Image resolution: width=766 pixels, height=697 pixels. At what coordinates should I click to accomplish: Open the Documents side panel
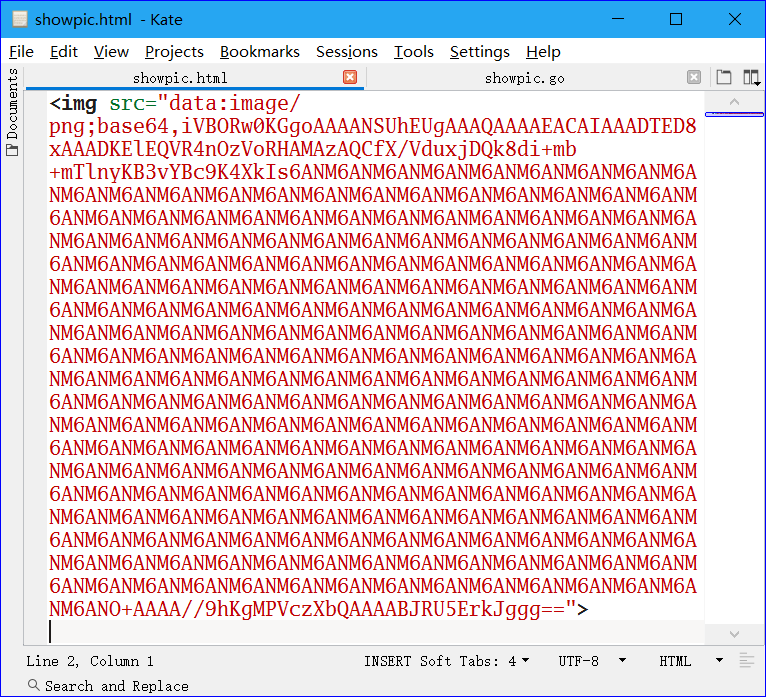click(x=12, y=112)
